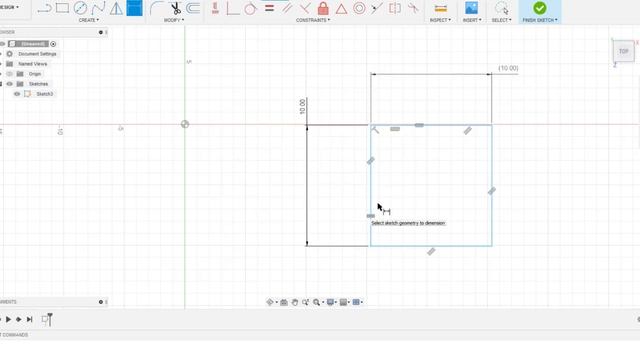The width and height of the screenshot is (640, 360).
Task: Select the Document Settings browser item
Action: tap(37, 54)
